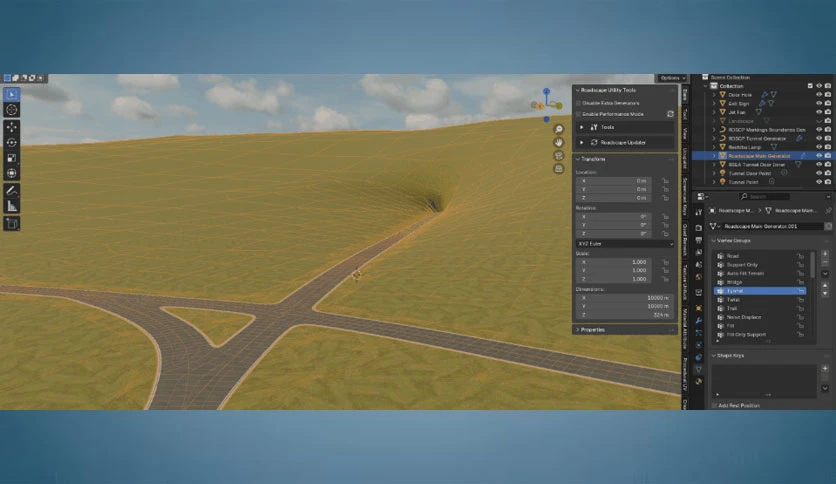Screen dimensions: 836x484
Task: Open the Render properties tab icon
Action: tap(698, 228)
